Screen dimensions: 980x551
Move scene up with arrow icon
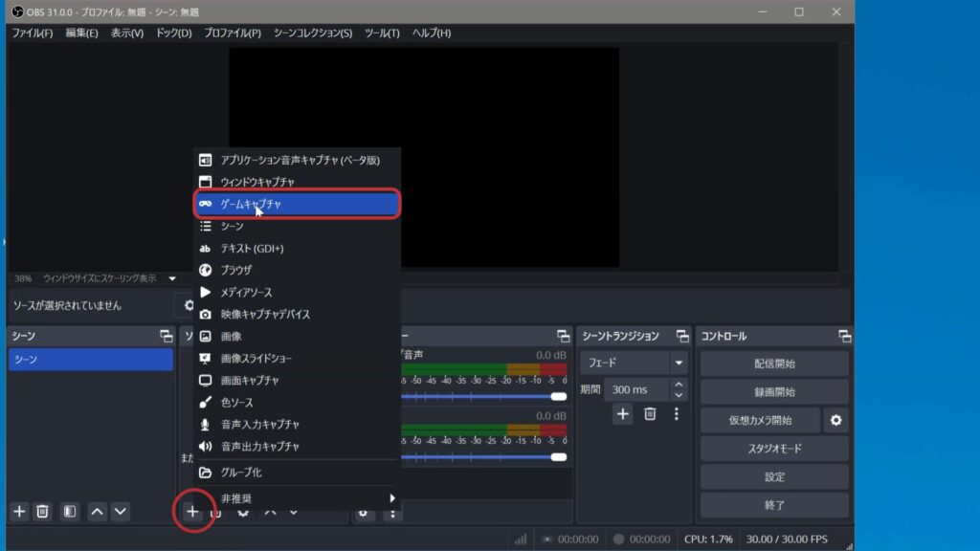coord(97,512)
